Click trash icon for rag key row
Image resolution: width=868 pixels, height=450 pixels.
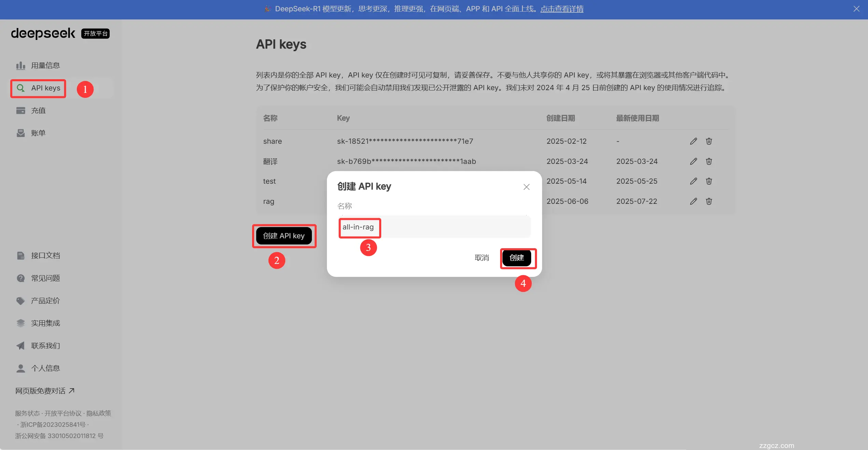click(709, 201)
